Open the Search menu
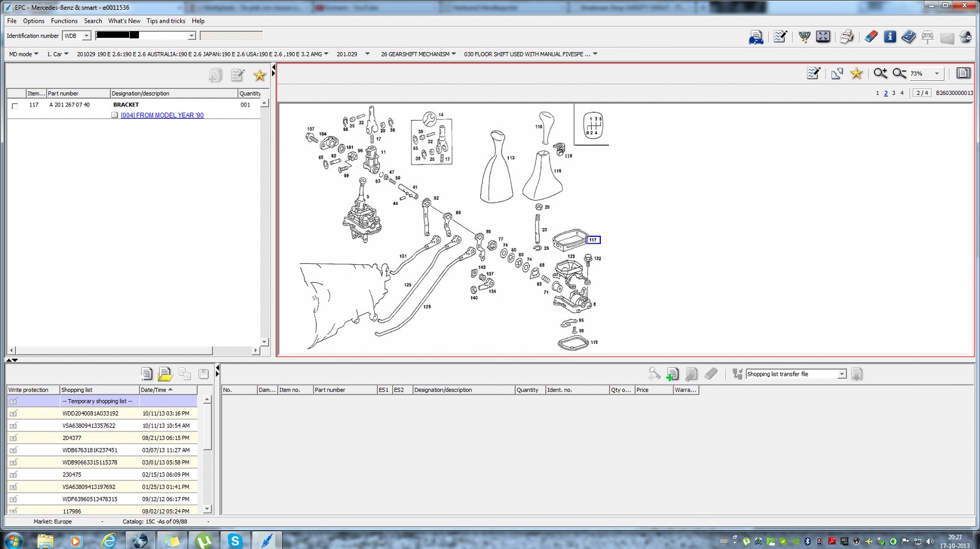The image size is (980, 549). [x=93, y=21]
